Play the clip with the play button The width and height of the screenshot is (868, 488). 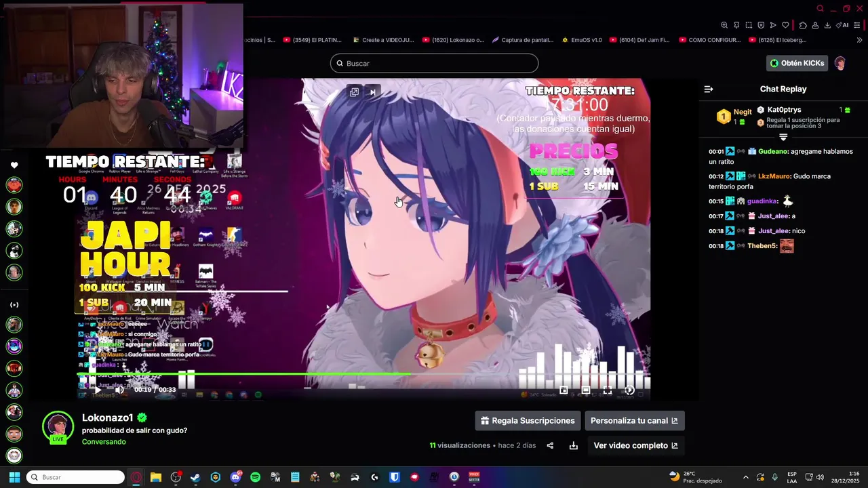98,390
